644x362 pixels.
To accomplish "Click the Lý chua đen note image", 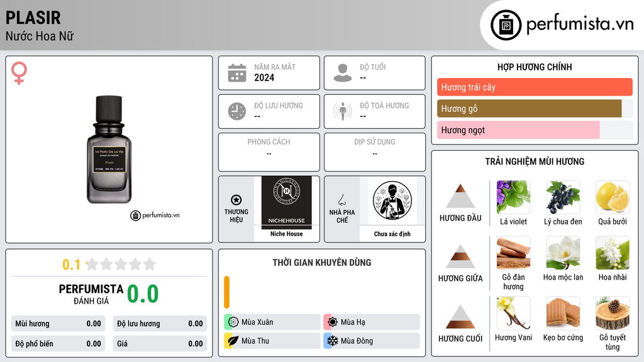I will point(563,197).
